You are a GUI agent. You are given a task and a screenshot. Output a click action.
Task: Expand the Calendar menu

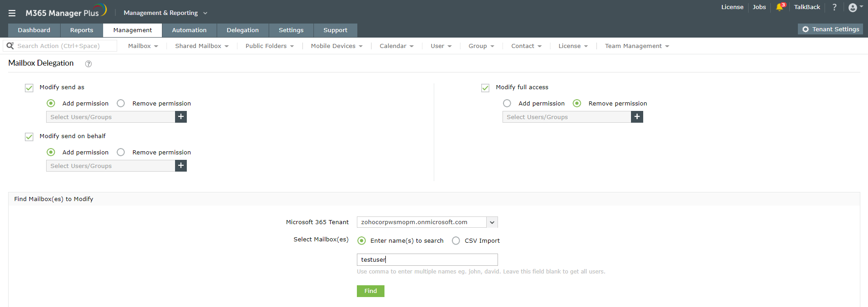[396, 46]
